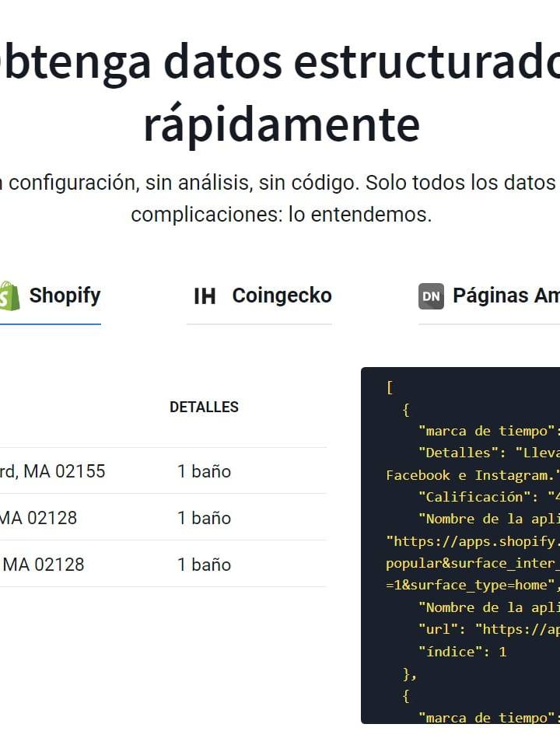Image resolution: width=560 pixels, height=752 pixels.
Task: Click the "índice": 1 code line
Action: pos(463,652)
